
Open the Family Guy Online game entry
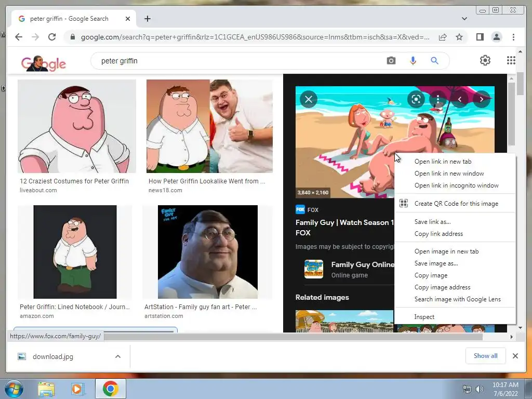(x=349, y=269)
